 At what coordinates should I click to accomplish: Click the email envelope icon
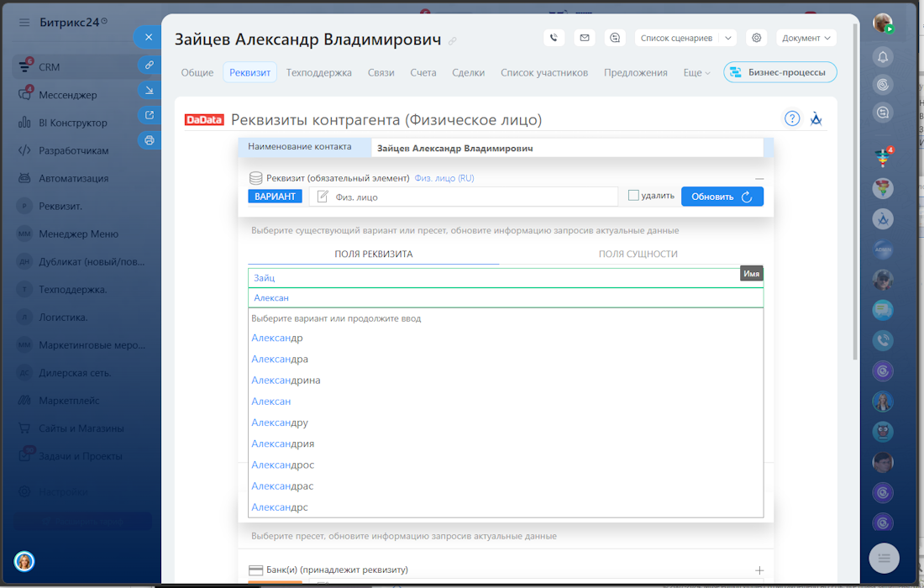click(x=584, y=38)
